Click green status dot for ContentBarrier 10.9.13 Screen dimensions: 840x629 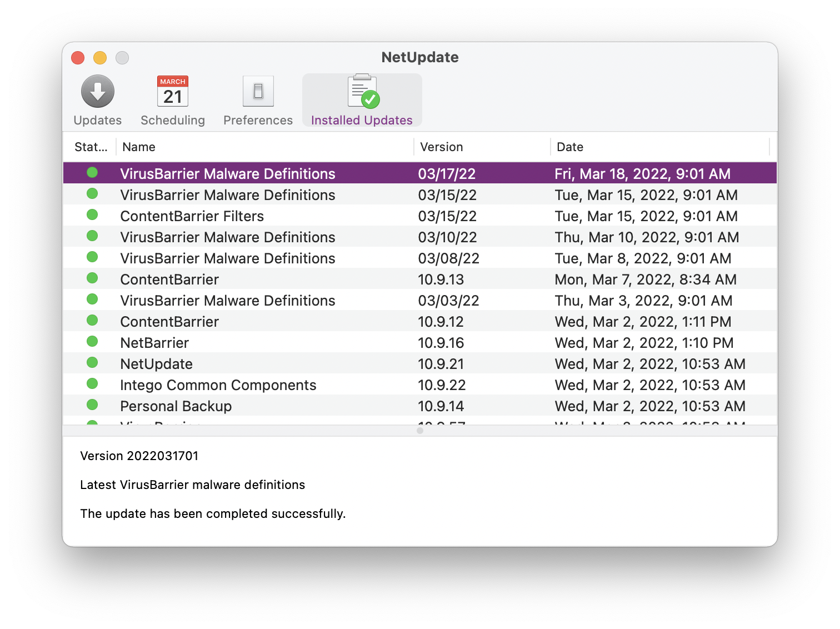(92, 278)
